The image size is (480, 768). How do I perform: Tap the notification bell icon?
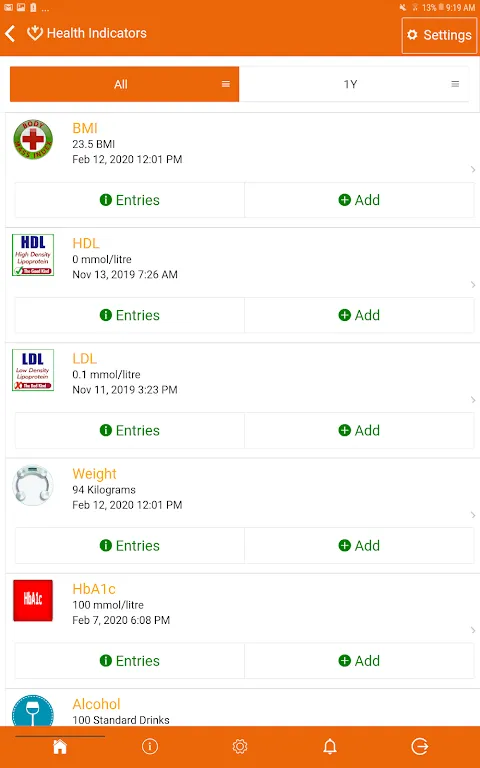point(330,746)
